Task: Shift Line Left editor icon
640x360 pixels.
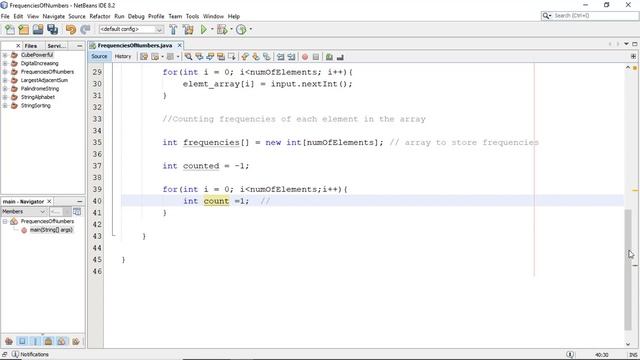Action: pos(280,57)
